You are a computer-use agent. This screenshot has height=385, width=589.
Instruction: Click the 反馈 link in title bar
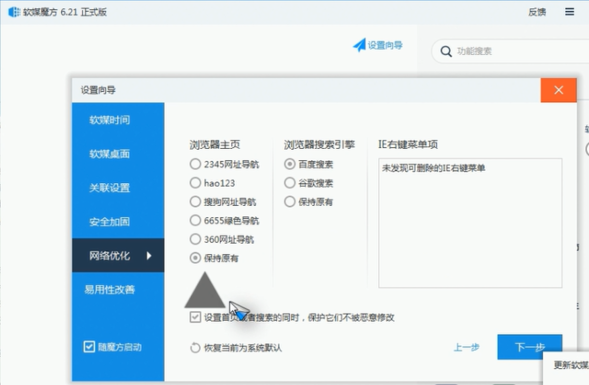click(x=537, y=12)
